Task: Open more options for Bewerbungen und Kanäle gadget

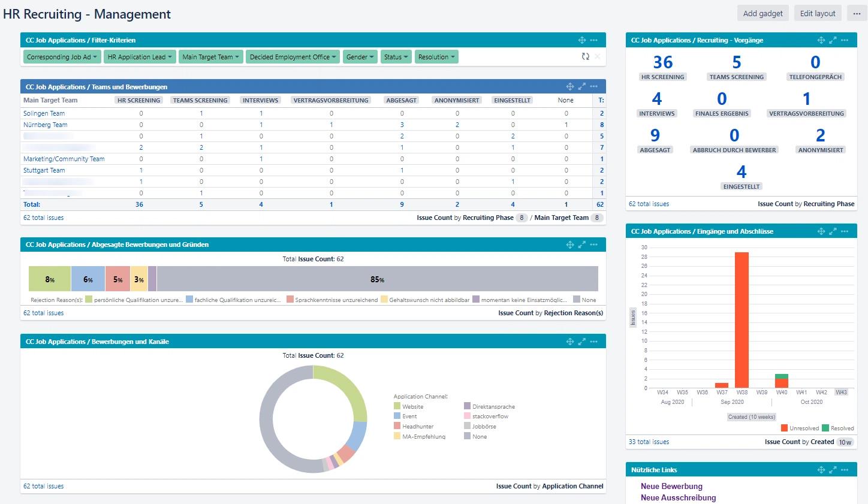Action: (593, 342)
